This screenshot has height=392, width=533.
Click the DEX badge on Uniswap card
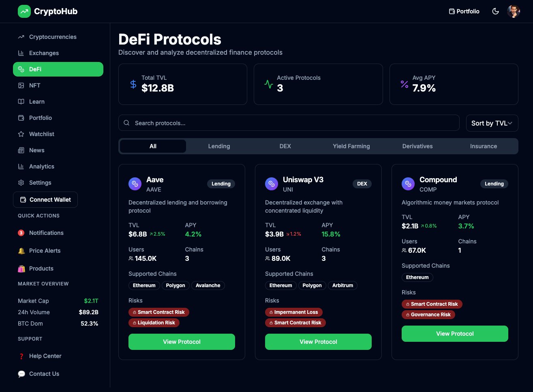tap(362, 184)
